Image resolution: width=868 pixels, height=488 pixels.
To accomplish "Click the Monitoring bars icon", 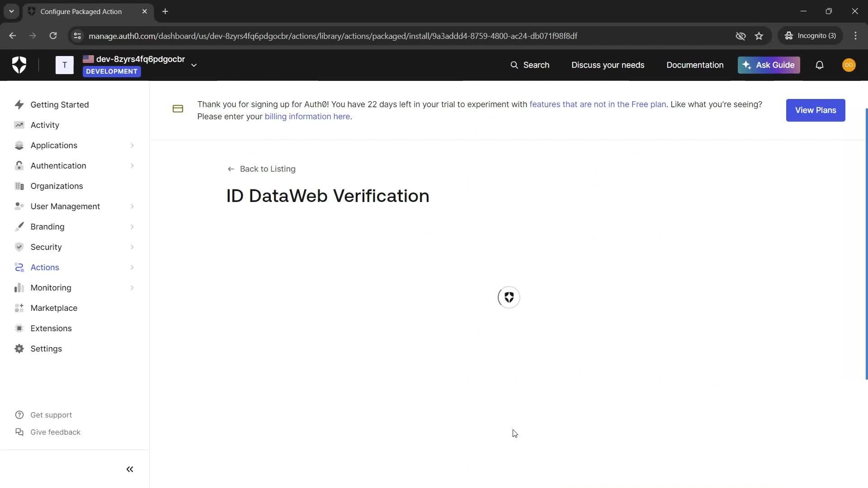I will [19, 288].
